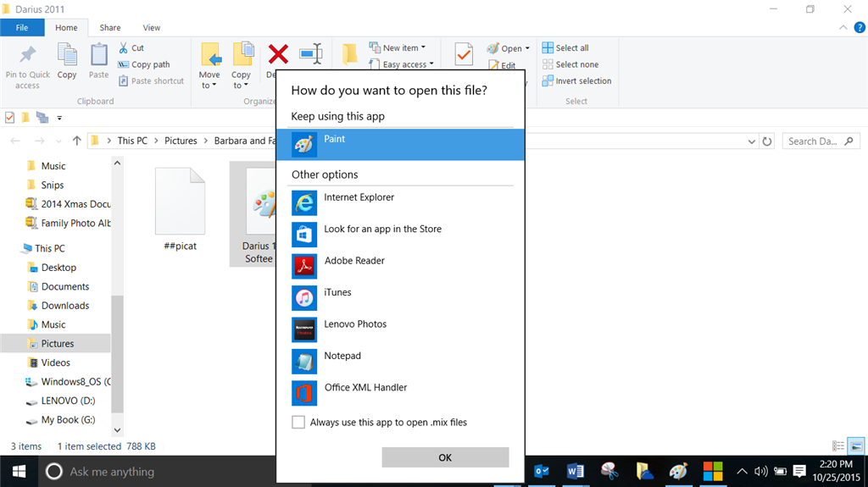
Task: Open recent locations dropdown arrow
Action: pos(58,141)
